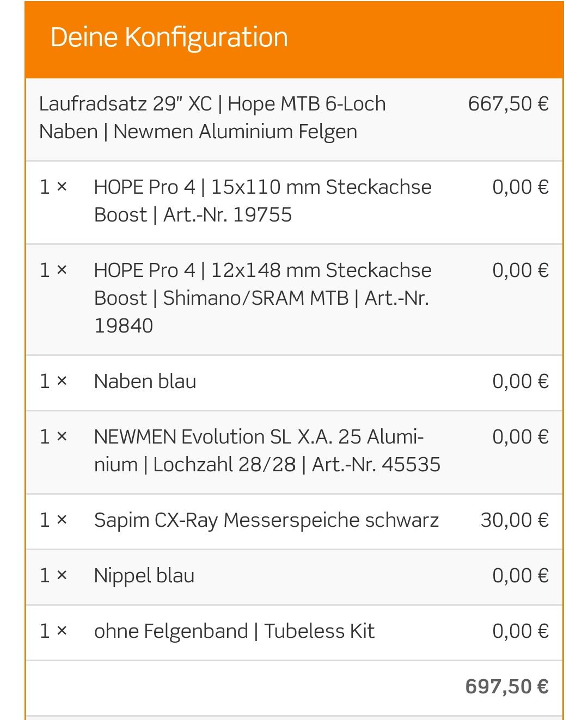Select the 'Naben blau' entry
Image resolution: width=588 pixels, height=720 pixels.
click(145, 381)
